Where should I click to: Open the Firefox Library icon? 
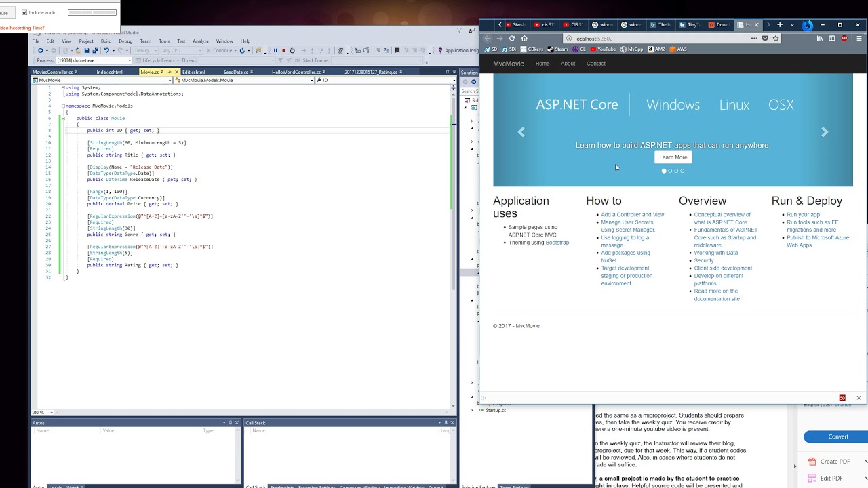tap(820, 39)
